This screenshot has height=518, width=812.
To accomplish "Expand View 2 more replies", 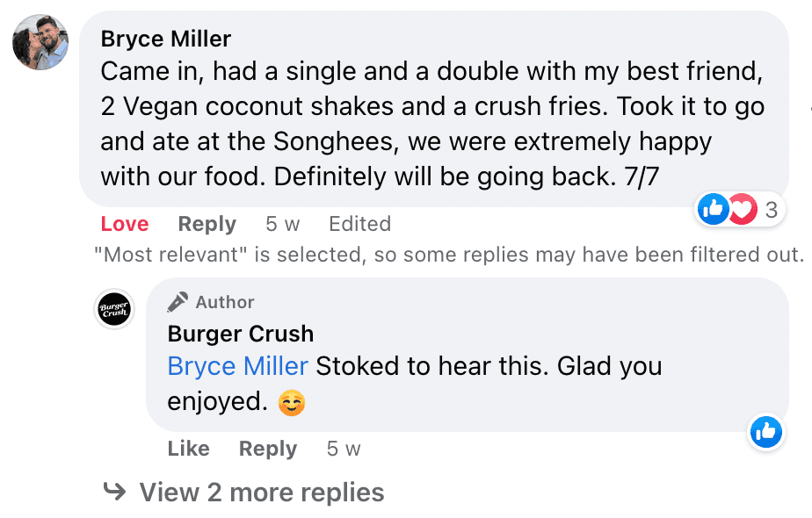I will (261, 493).
